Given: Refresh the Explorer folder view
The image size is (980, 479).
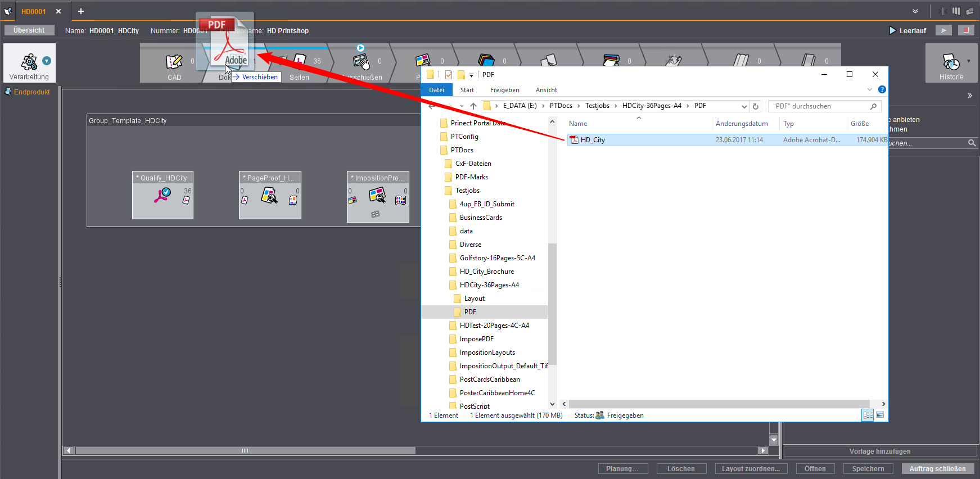Looking at the screenshot, I should tap(756, 106).
